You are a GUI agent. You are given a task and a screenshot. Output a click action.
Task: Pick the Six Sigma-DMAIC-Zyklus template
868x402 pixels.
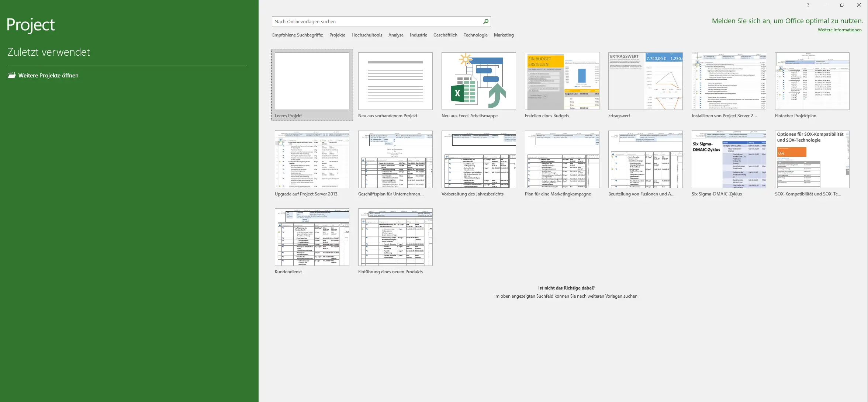(x=729, y=159)
